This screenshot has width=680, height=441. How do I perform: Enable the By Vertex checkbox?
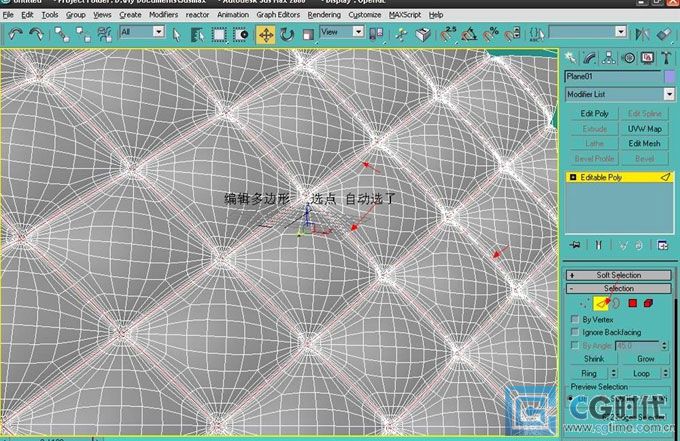[x=574, y=319]
